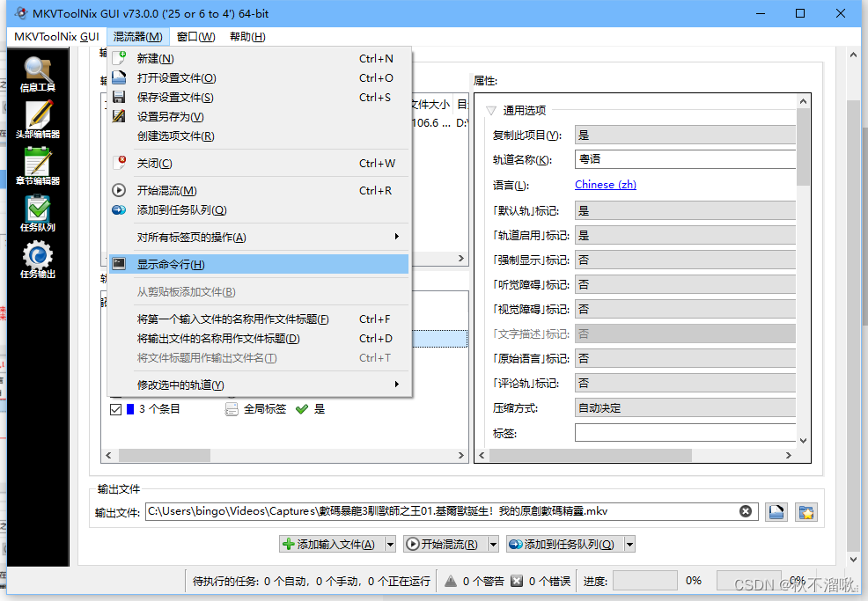Open the 压缩方式 dropdown
This screenshot has height=601, width=868.
(685, 408)
